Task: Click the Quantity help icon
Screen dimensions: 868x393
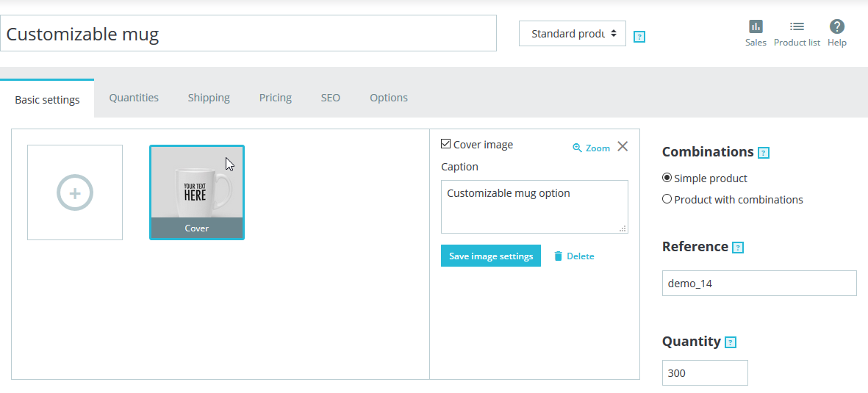Action: click(731, 342)
